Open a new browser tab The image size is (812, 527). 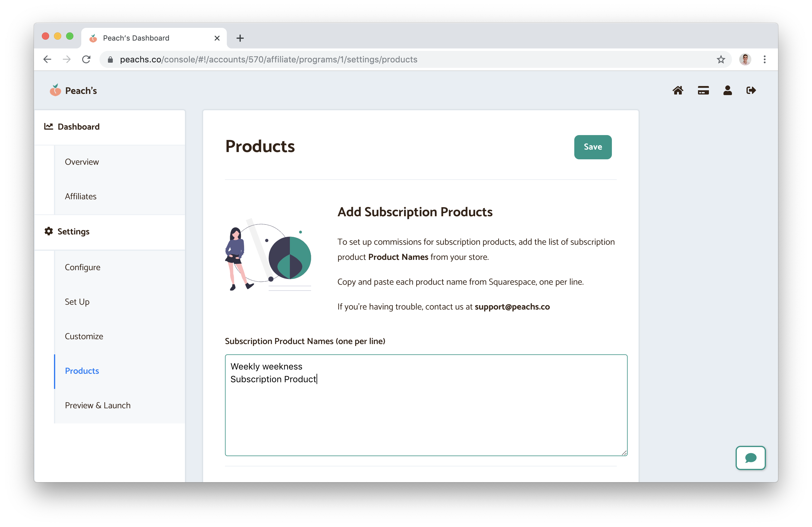tap(240, 38)
